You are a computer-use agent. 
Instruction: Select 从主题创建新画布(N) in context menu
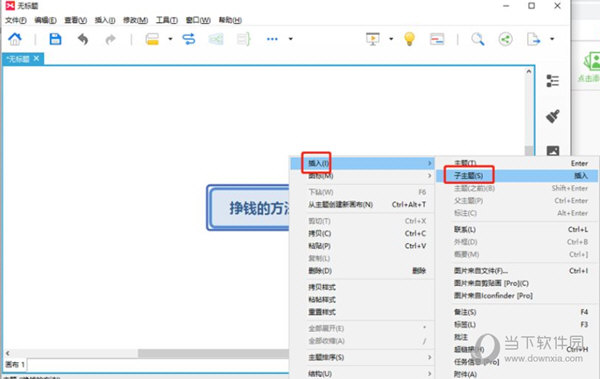pos(362,204)
